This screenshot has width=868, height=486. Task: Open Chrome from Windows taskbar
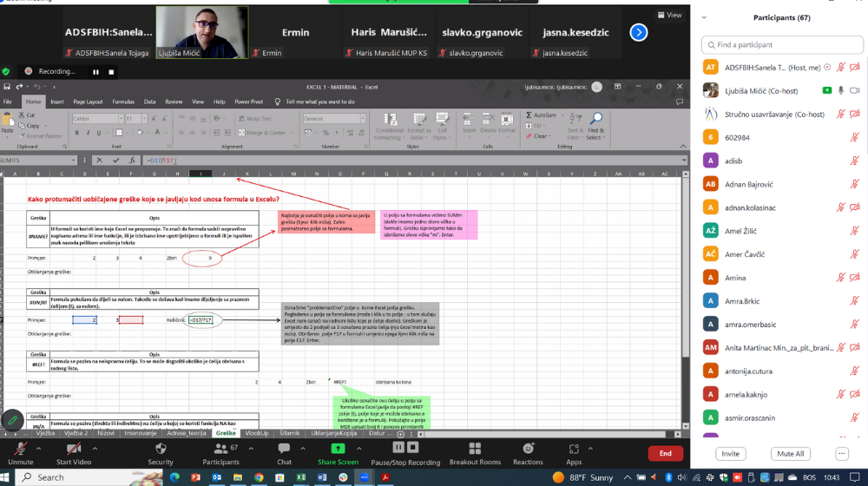[259, 477]
